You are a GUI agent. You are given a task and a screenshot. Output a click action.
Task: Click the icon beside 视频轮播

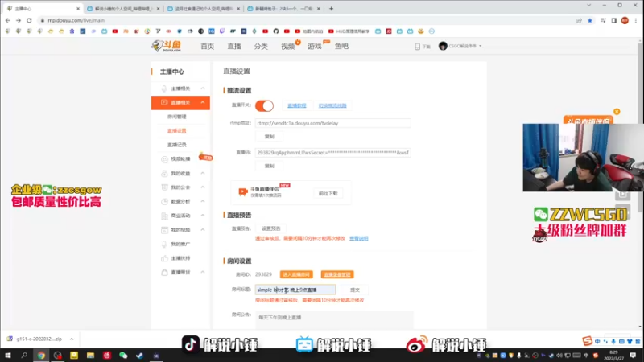164,158
